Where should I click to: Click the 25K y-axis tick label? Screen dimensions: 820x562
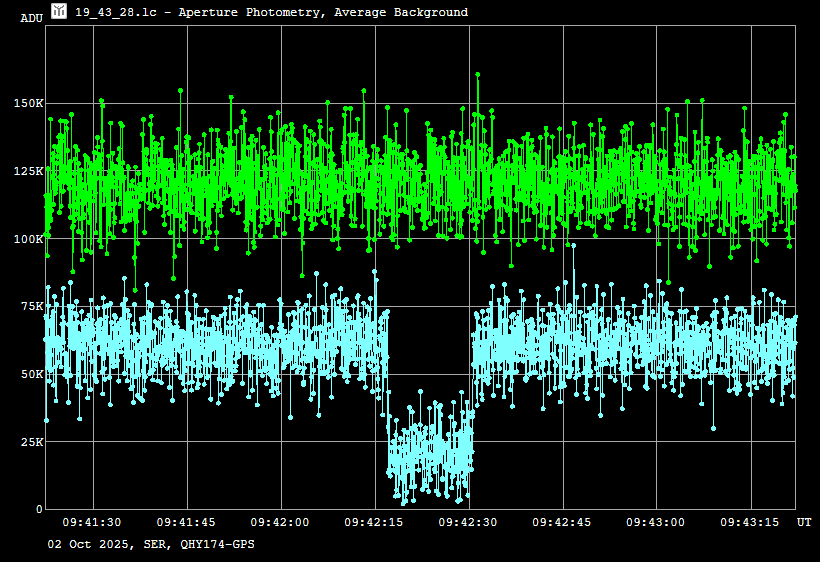tap(31, 442)
